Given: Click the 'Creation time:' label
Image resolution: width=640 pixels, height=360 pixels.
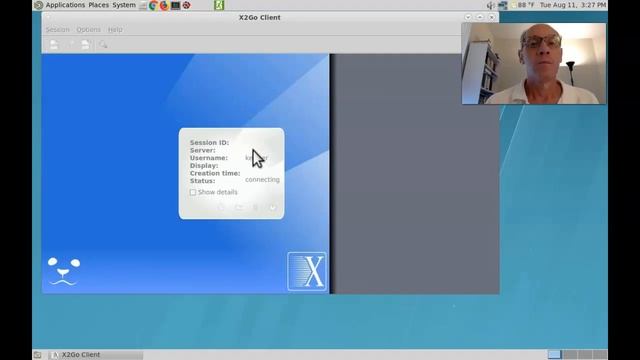Looking at the screenshot, I should [x=215, y=173].
